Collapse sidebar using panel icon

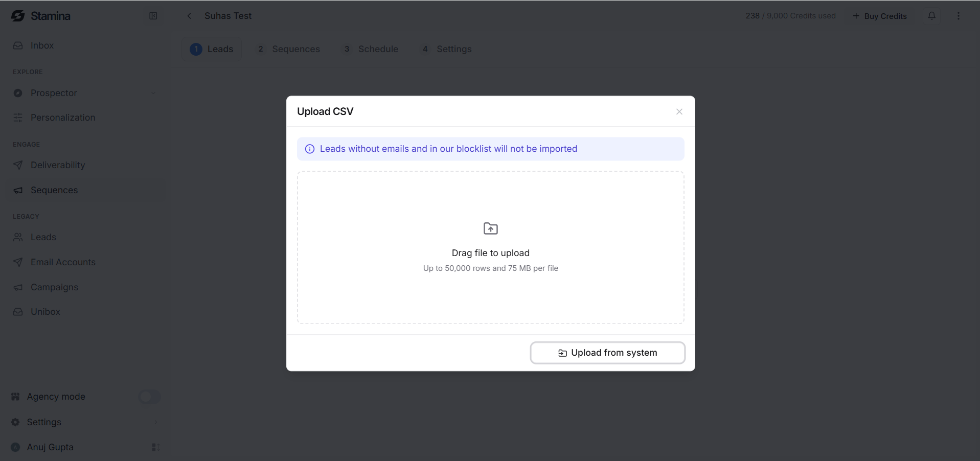(x=153, y=16)
